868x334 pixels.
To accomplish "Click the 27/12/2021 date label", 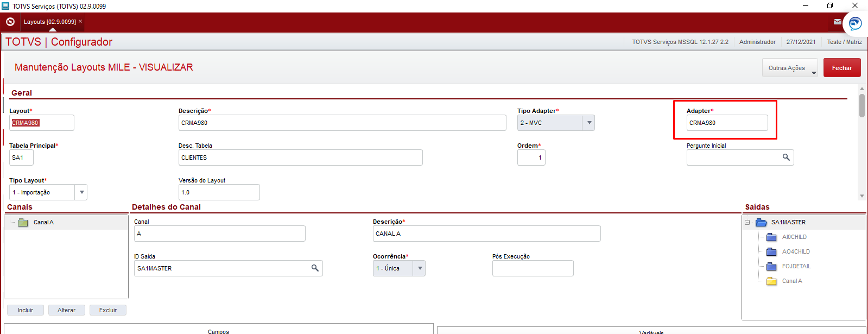I will (801, 42).
